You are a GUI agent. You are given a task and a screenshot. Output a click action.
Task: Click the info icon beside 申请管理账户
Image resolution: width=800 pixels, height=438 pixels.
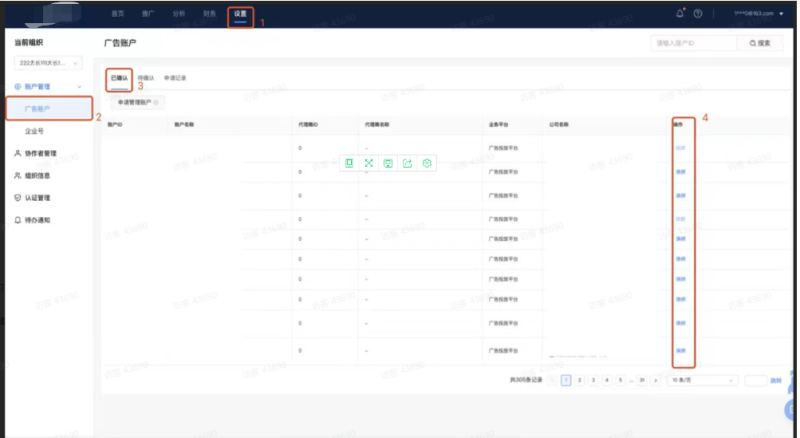157,102
